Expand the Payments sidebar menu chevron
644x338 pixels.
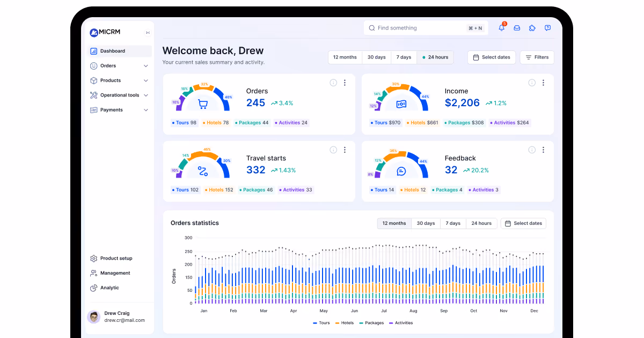(145, 110)
